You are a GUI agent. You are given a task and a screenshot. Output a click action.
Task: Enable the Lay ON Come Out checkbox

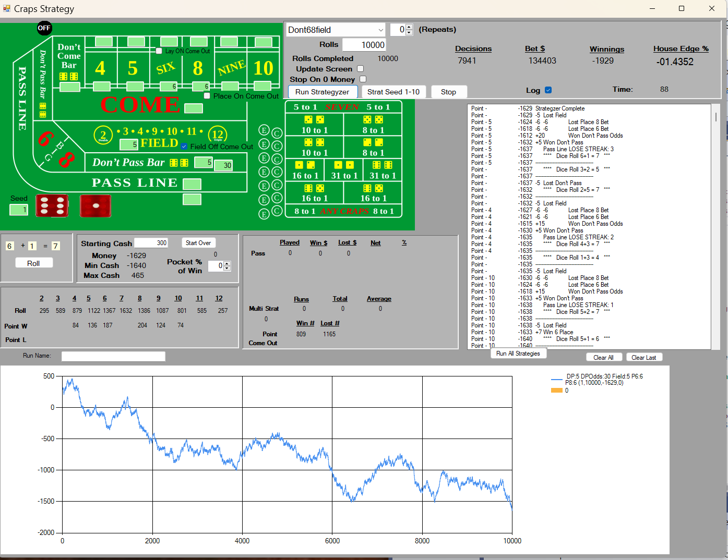[x=160, y=51]
